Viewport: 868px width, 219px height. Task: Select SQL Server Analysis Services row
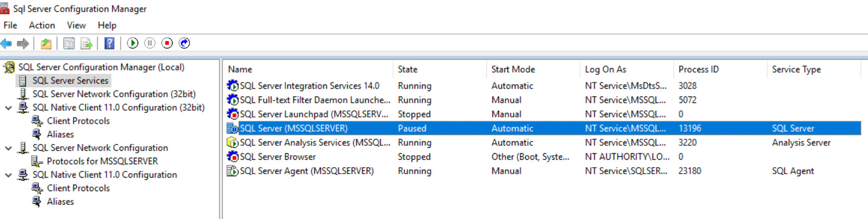[x=543, y=142]
